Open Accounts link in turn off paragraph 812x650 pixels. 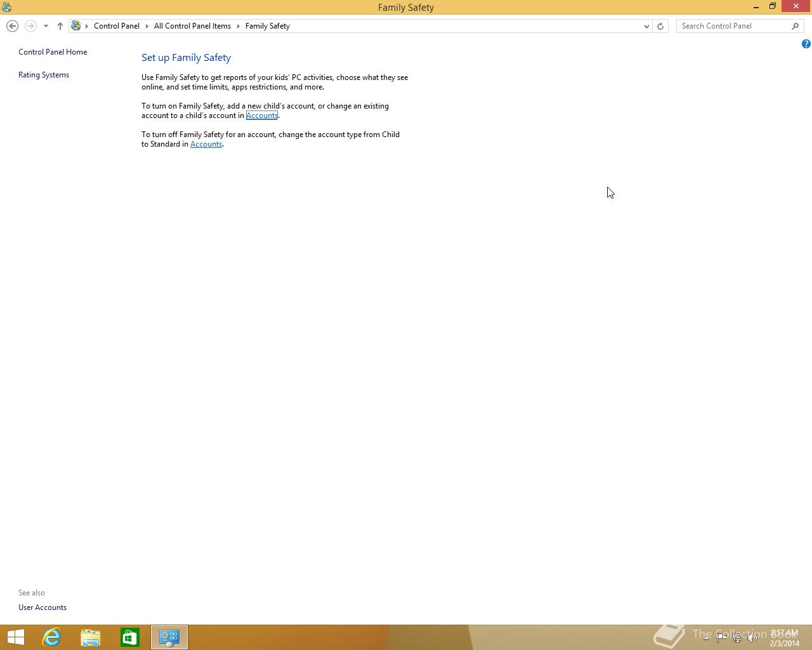(206, 144)
